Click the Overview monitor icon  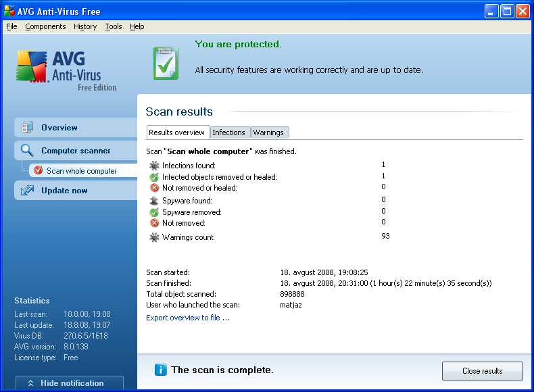tap(27, 128)
